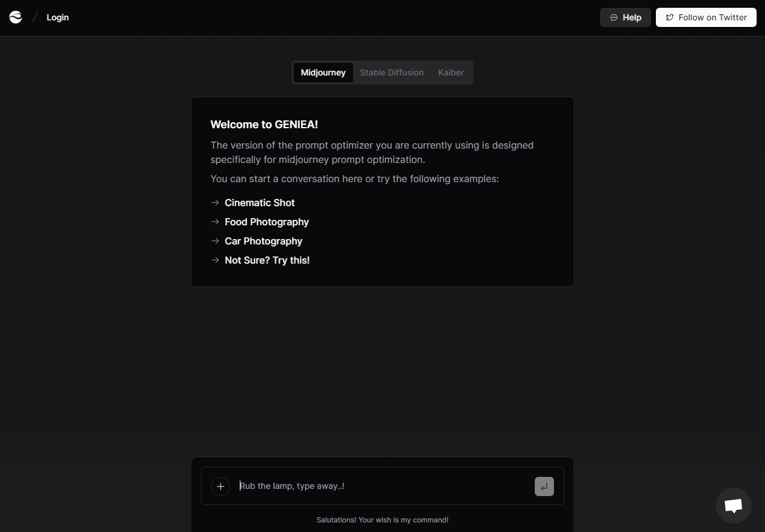Screen dimensions: 765x532
Task: Click the 'Welcome to GENIEA!' heading
Action: 264,125
